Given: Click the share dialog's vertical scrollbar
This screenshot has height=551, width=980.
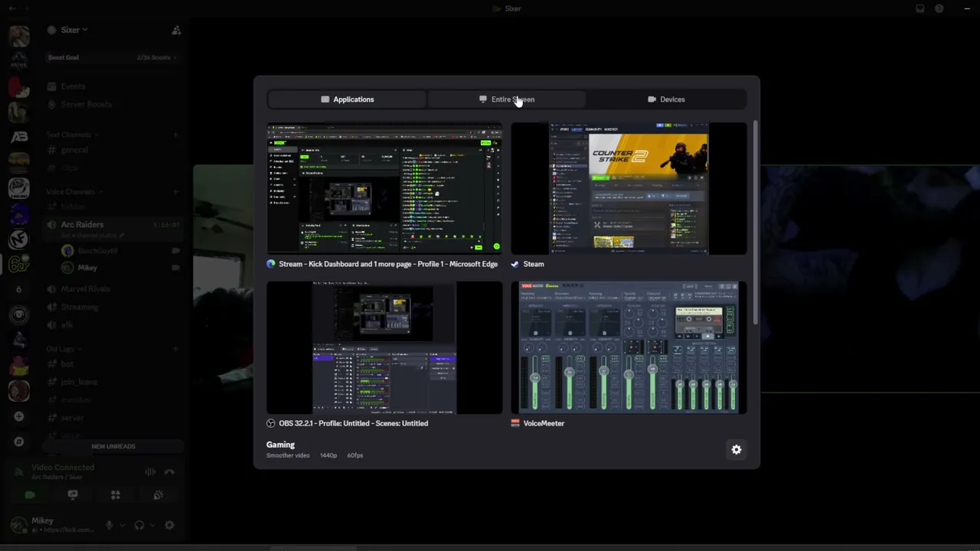Looking at the screenshot, I should (x=756, y=222).
